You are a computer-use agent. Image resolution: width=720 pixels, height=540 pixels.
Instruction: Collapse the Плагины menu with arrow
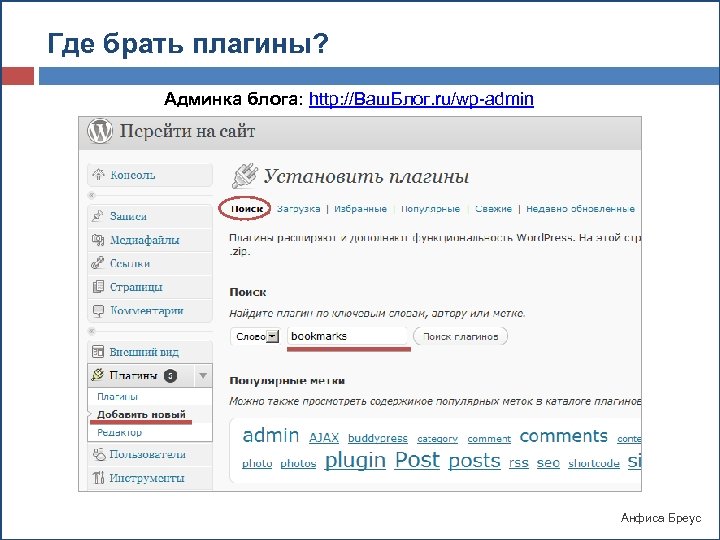pos(203,376)
